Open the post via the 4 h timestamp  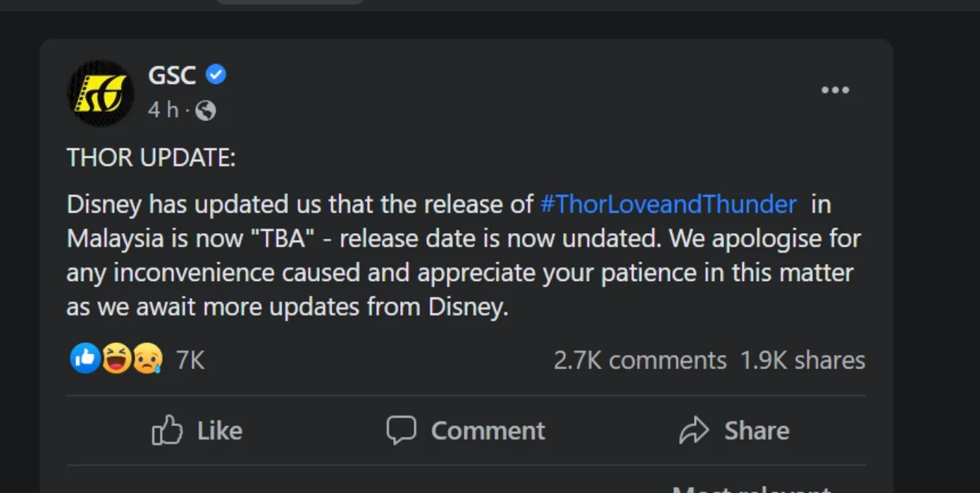tap(163, 110)
